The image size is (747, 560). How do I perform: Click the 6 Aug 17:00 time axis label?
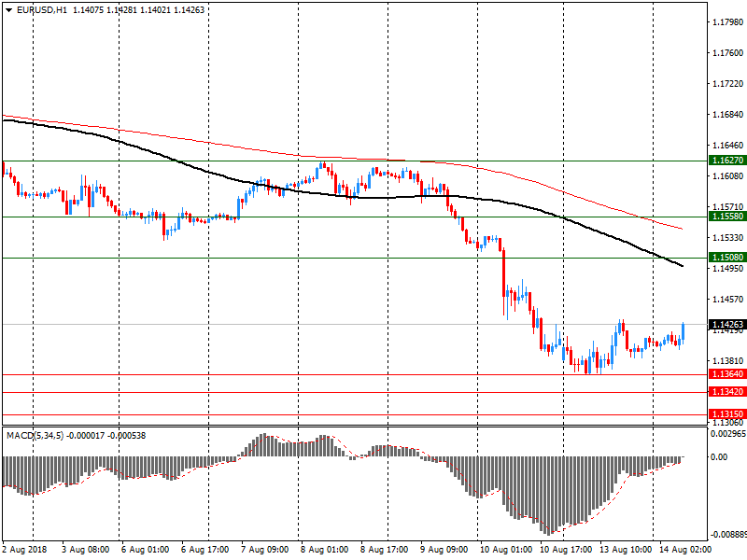click(205, 550)
